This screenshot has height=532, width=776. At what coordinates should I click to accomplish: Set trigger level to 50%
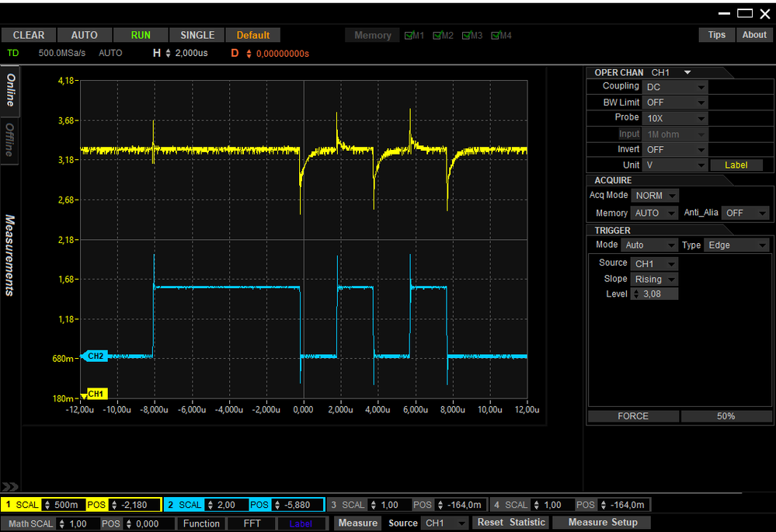coord(726,416)
